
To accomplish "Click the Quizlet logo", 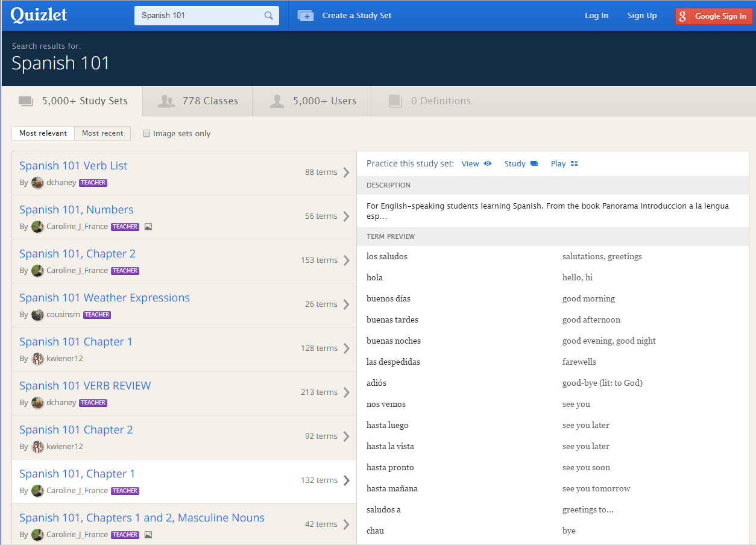I will [x=39, y=15].
